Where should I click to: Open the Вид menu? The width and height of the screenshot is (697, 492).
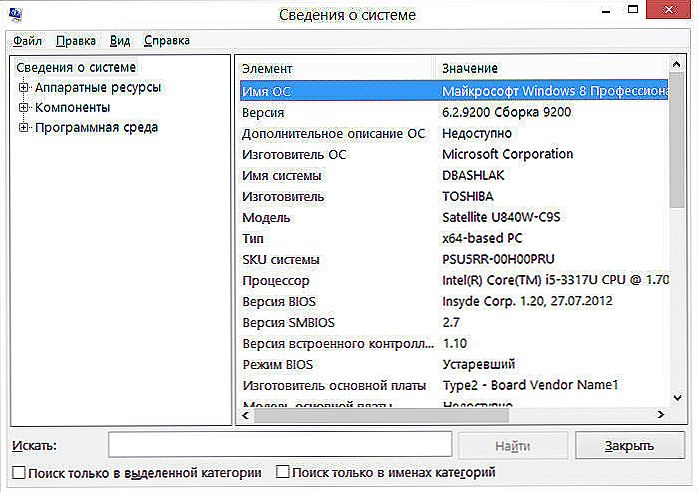[x=120, y=41]
